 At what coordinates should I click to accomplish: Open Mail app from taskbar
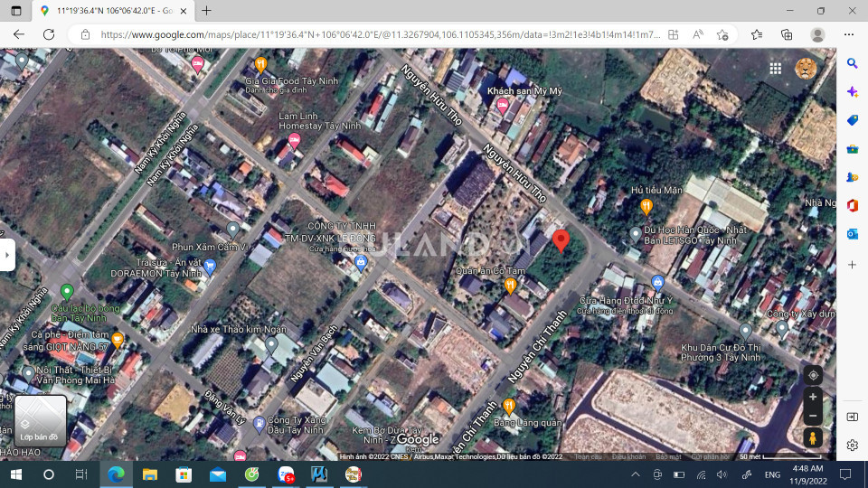tap(218, 474)
